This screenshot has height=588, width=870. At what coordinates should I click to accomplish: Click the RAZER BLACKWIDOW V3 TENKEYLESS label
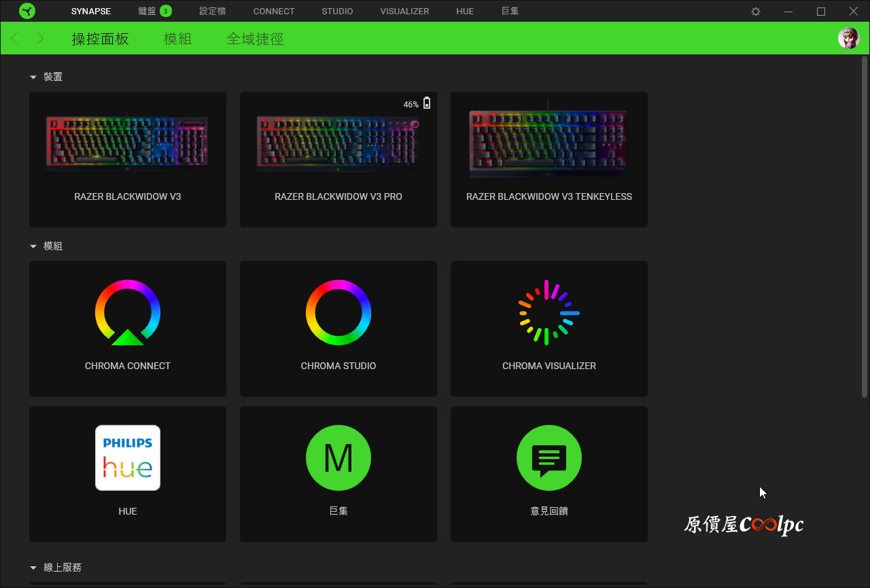[549, 196]
